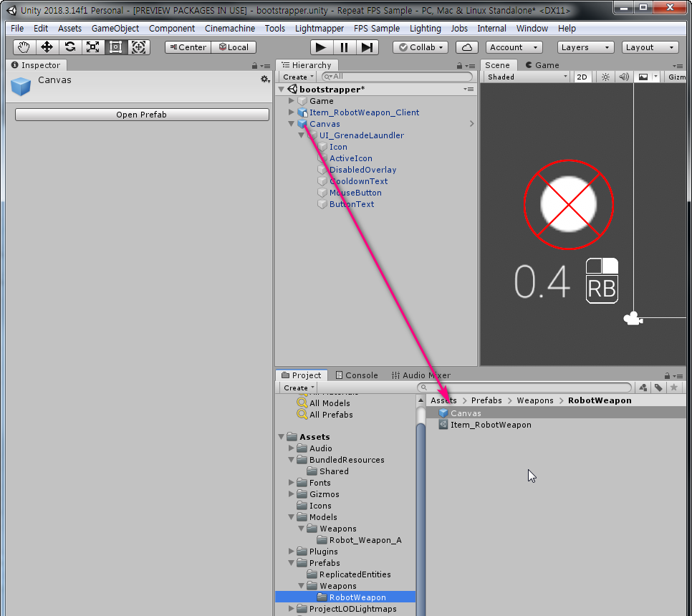Open Hierarchy Create dropdown
This screenshot has width=692, height=616.
pyautogui.click(x=298, y=77)
